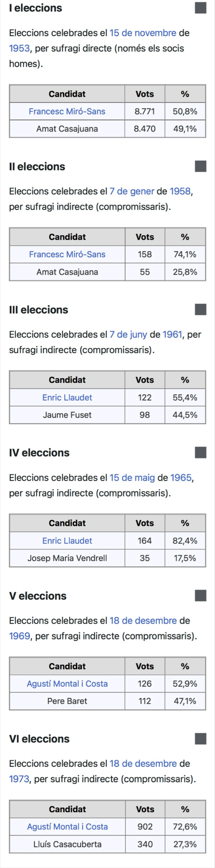Open Agustí Montal i Costa link in VI eleccions table
215x868 pixels.
67,826
